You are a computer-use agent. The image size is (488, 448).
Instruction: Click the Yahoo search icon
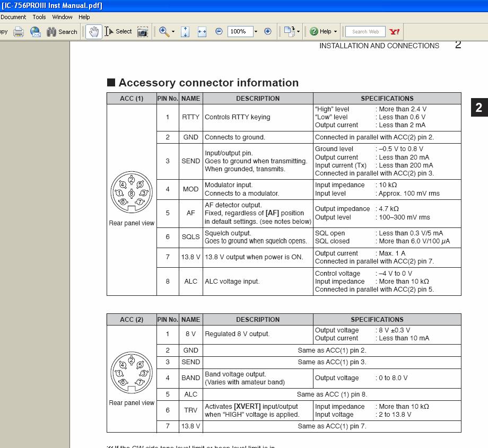click(394, 32)
